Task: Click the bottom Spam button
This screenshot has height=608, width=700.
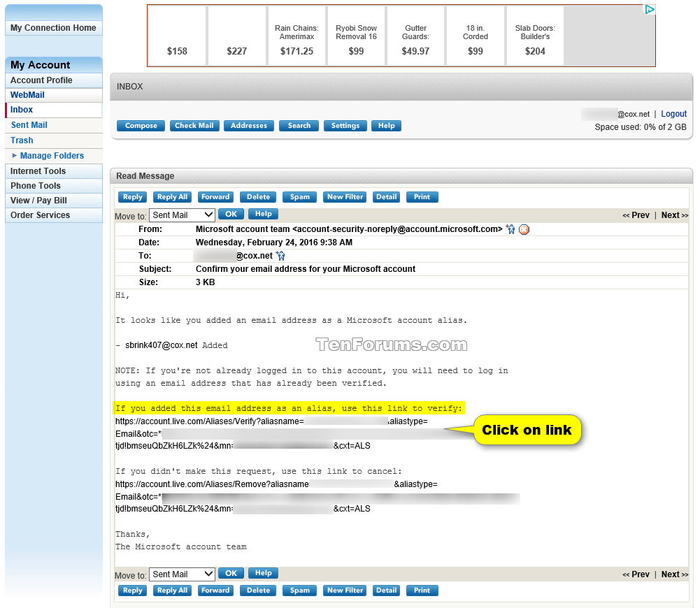Action: pos(299,591)
